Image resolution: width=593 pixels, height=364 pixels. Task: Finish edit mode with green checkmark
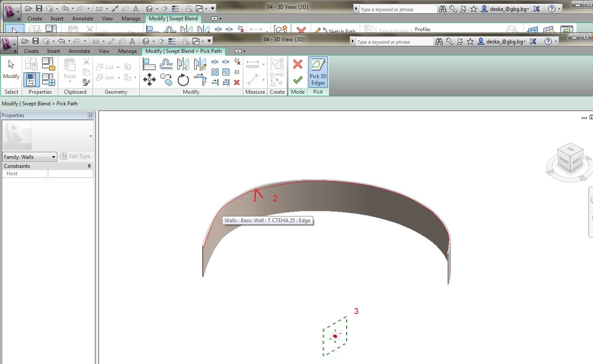coord(298,80)
